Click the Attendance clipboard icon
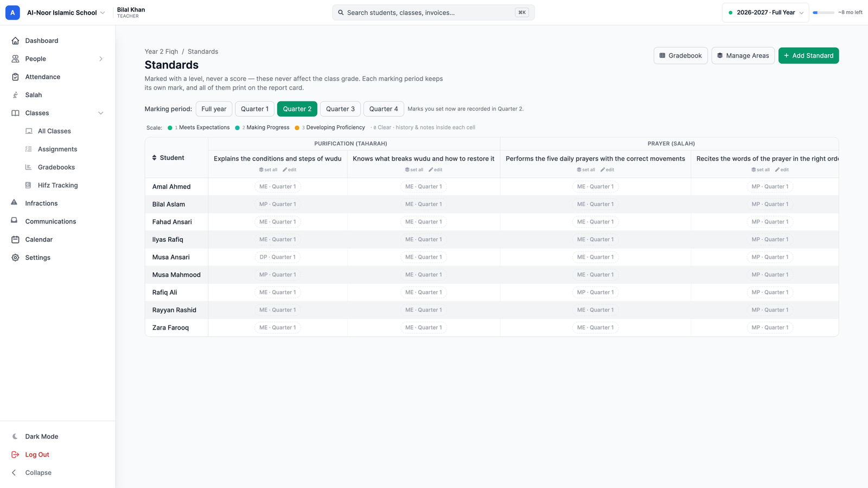Viewport: 868px width, 488px height. pos(15,77)
